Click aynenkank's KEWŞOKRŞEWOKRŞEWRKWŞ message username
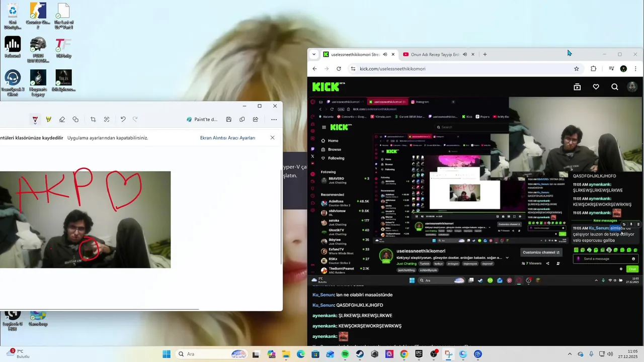This screenshot has width=644, height=362. click(325, 326)
